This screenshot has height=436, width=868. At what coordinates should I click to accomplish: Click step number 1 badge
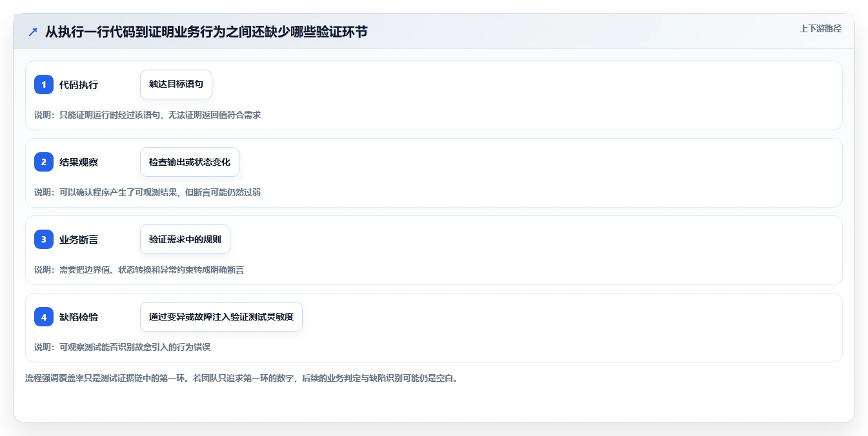click(44, 84)
